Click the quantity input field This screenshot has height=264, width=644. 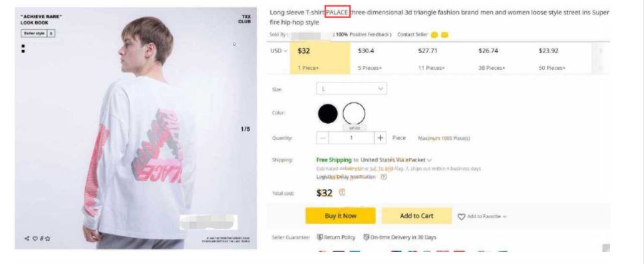click(351, 138)
